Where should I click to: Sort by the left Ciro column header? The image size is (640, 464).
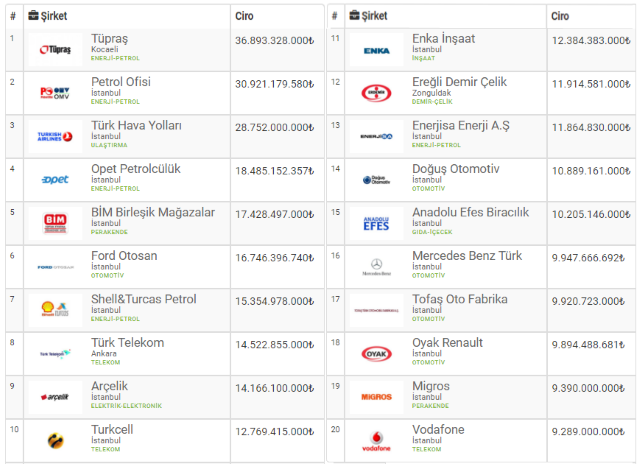click(x=244, y=16)
